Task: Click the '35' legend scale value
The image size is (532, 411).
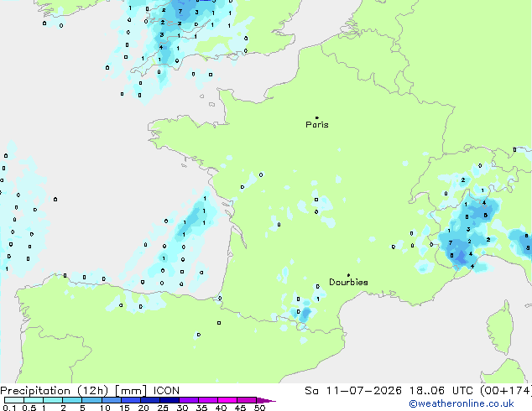Action: [x=201, y=408]
